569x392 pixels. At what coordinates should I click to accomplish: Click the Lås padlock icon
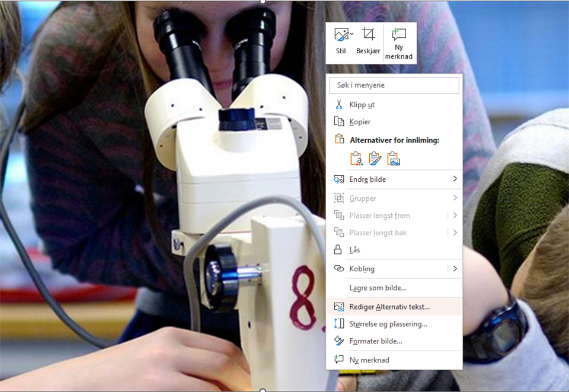tap(339, 250)
